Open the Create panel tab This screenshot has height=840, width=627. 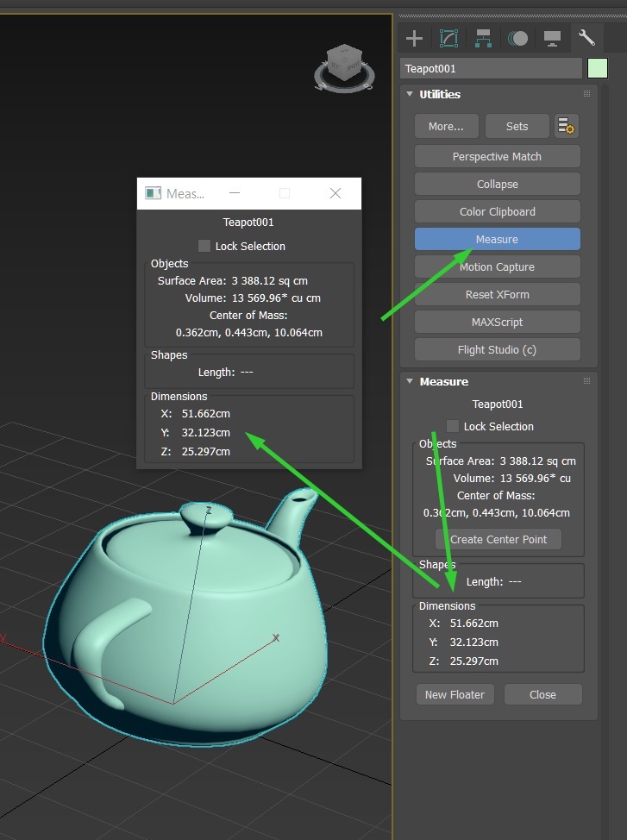pyautogui.click(x=415, y=38)
